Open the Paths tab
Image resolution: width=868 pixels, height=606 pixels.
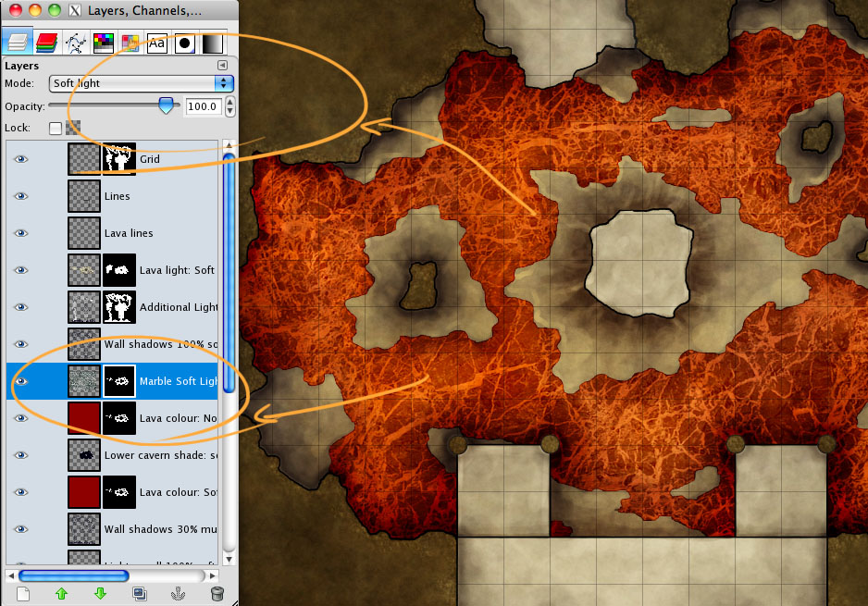pos(75,43)
